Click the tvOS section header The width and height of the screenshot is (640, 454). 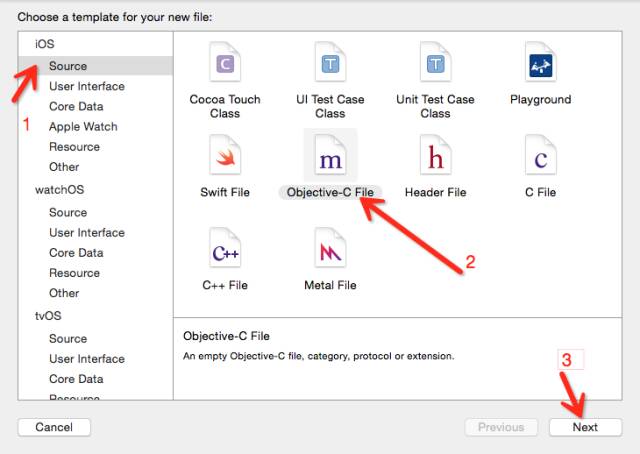[48, 316]
